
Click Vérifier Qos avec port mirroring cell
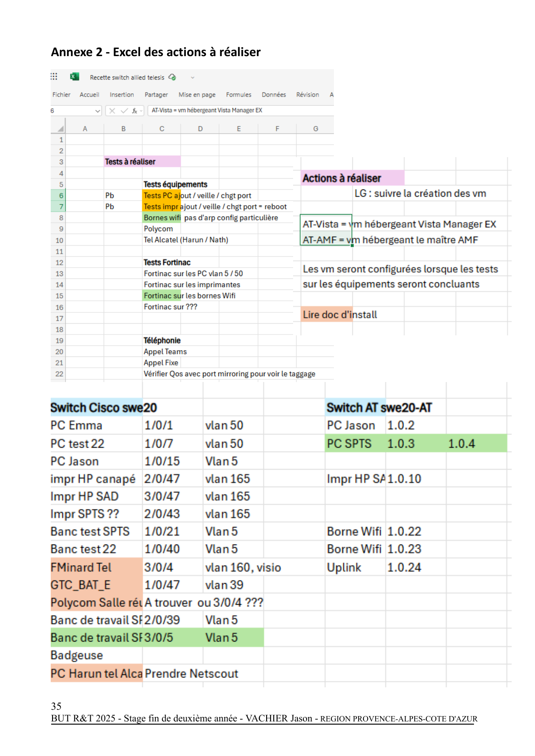click(229, 374)
